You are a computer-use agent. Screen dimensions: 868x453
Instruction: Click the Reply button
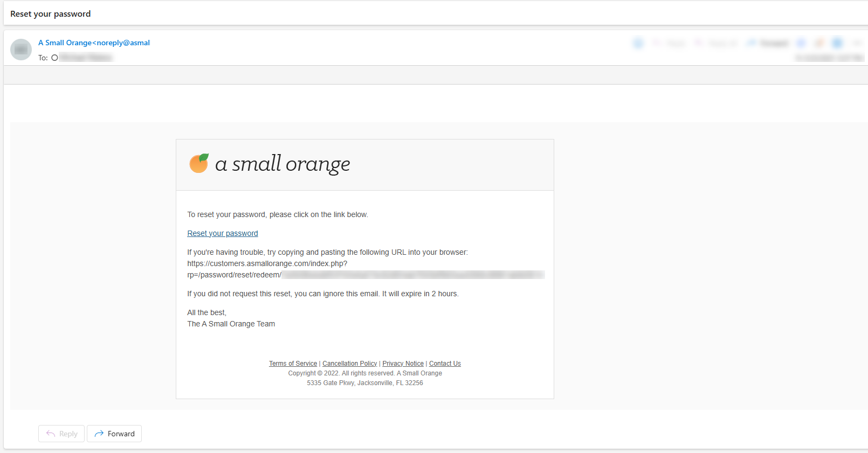pyautogui.click(x=61, y=434)
